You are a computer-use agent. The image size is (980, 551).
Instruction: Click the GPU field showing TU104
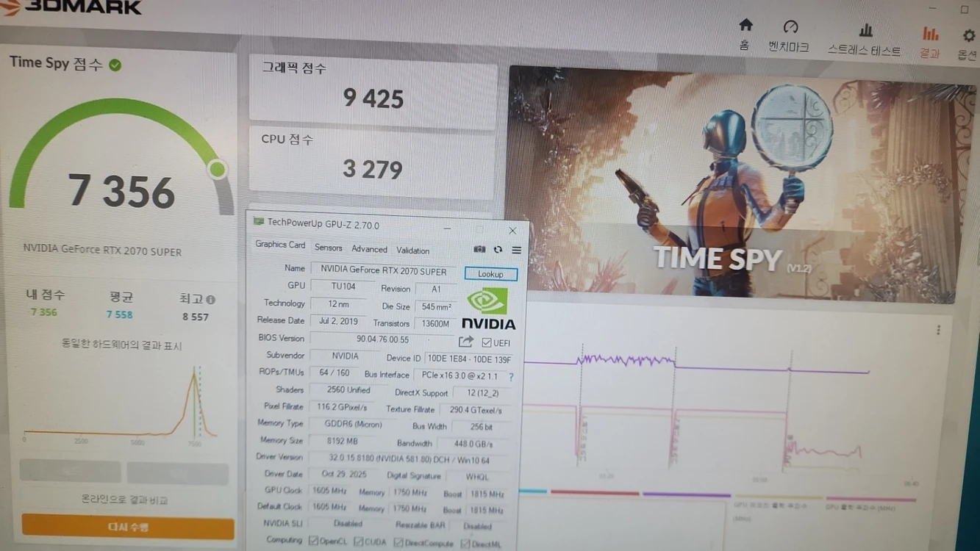[343, 287]
